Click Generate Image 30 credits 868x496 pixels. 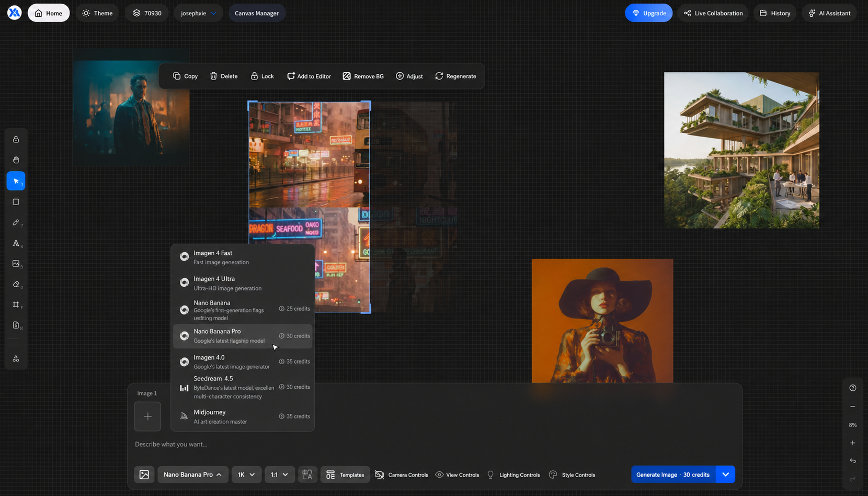point(673,475)
